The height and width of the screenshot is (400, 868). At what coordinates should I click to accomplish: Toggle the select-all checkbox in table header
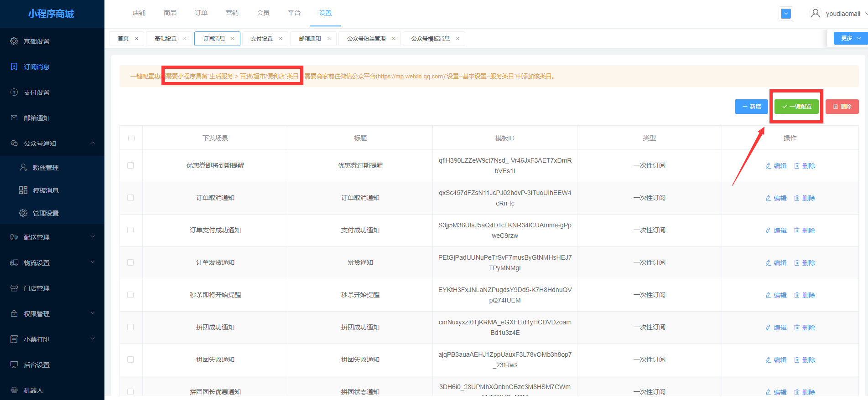point(131,138)
